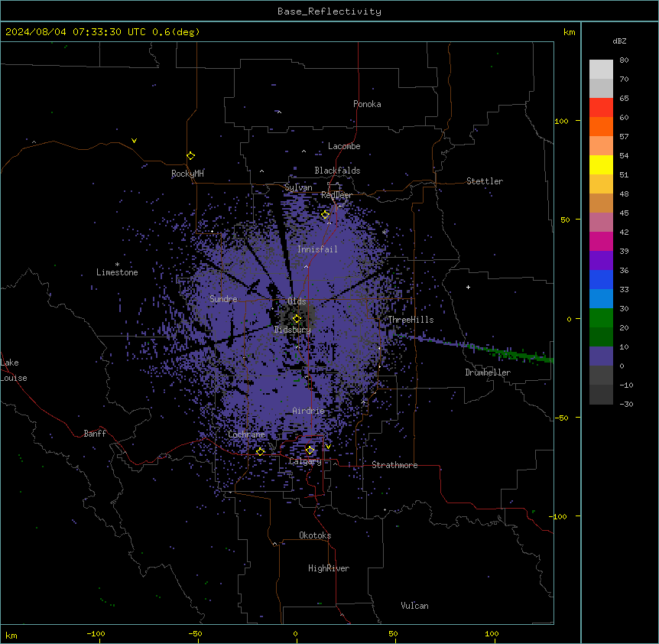Click the Drumheller label

(488, 372)
